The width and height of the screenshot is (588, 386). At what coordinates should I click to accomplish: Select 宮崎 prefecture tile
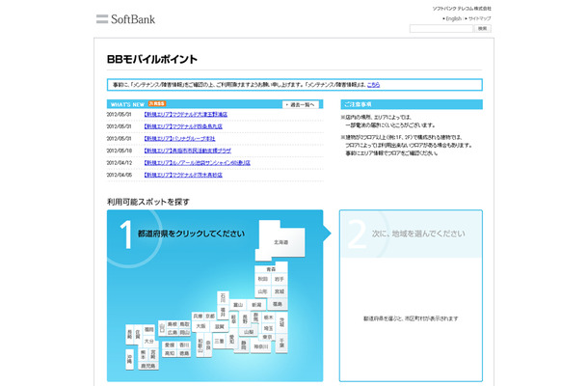(153, 354)
